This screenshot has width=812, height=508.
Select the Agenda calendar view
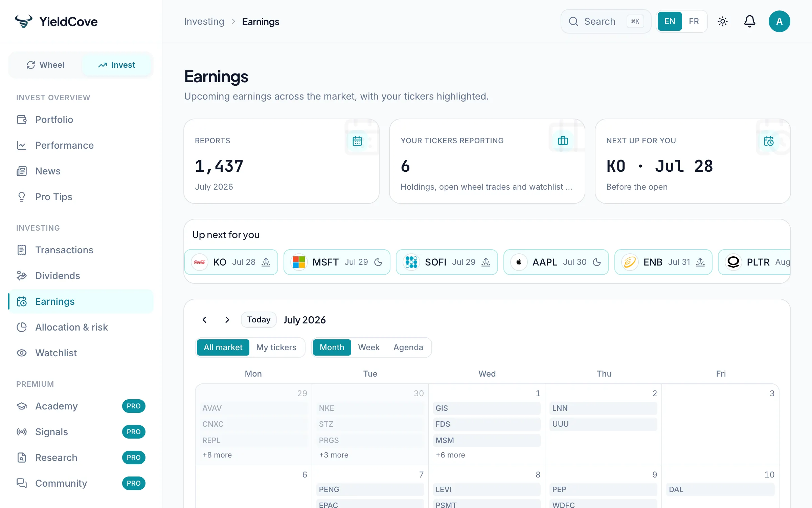(408, 347)
